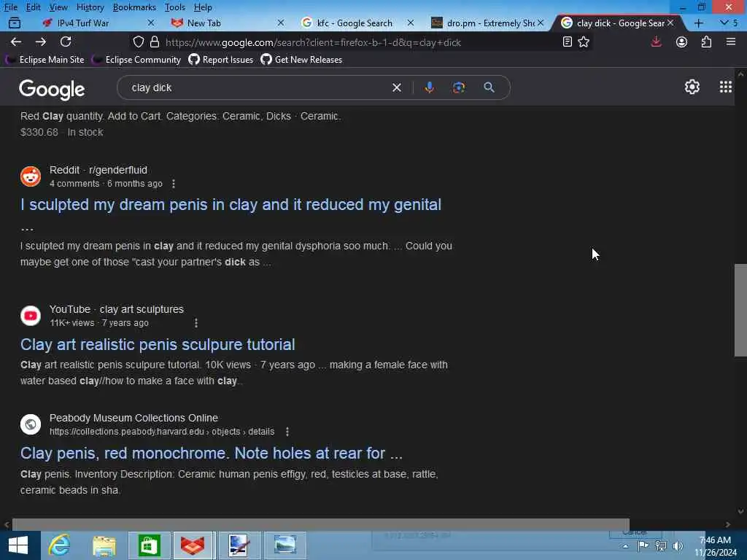Open the Firefox account icon
747x560 pixels.
tap(681, 42)
